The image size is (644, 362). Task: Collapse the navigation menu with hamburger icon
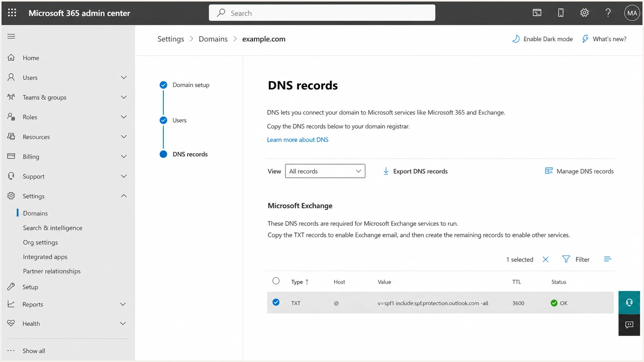coord(11,36)
